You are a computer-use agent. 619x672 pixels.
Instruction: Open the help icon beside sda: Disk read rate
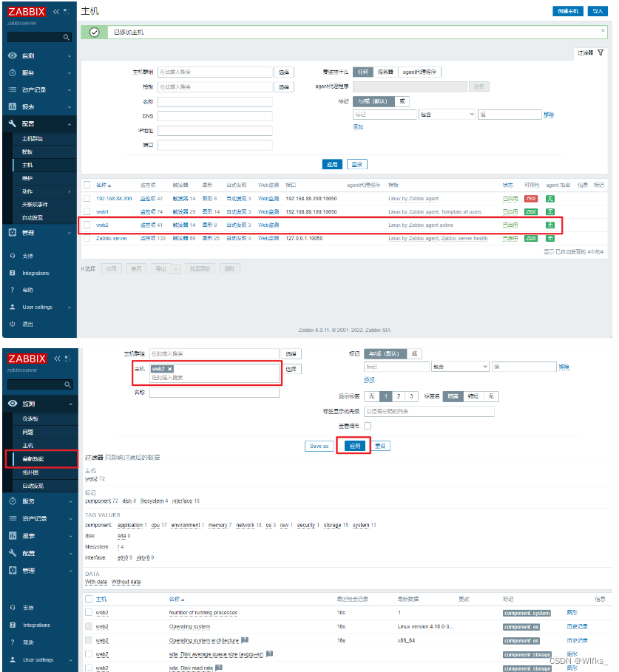click(x=219, y=668)
